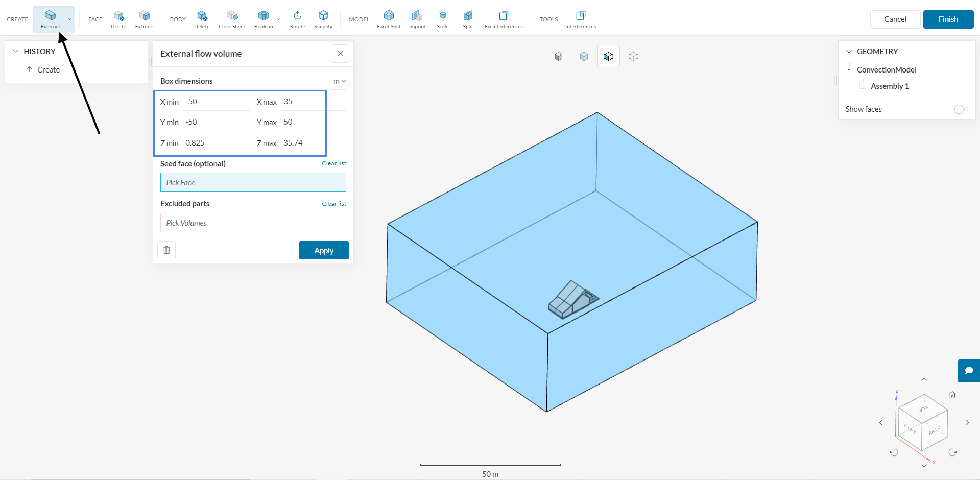The width and height of the screenshot is (980, 480).
Task: Open the box dimensions unit dropdown
Action: tap(340, 81)
